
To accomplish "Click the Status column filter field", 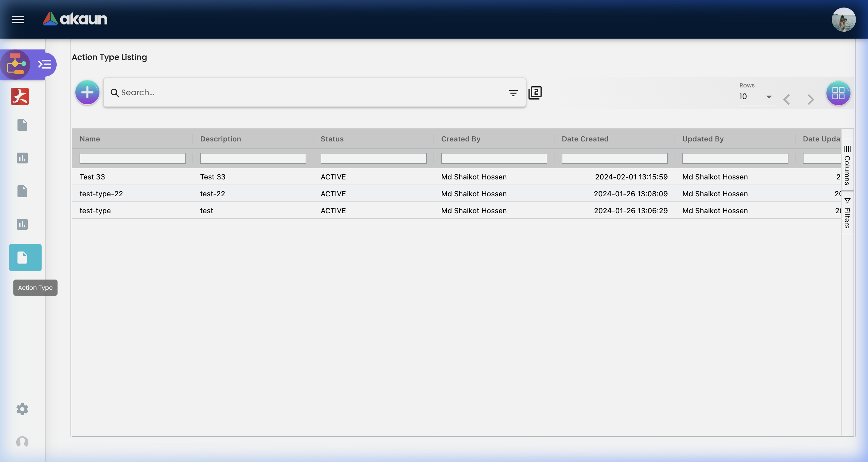I will (373, 158).
